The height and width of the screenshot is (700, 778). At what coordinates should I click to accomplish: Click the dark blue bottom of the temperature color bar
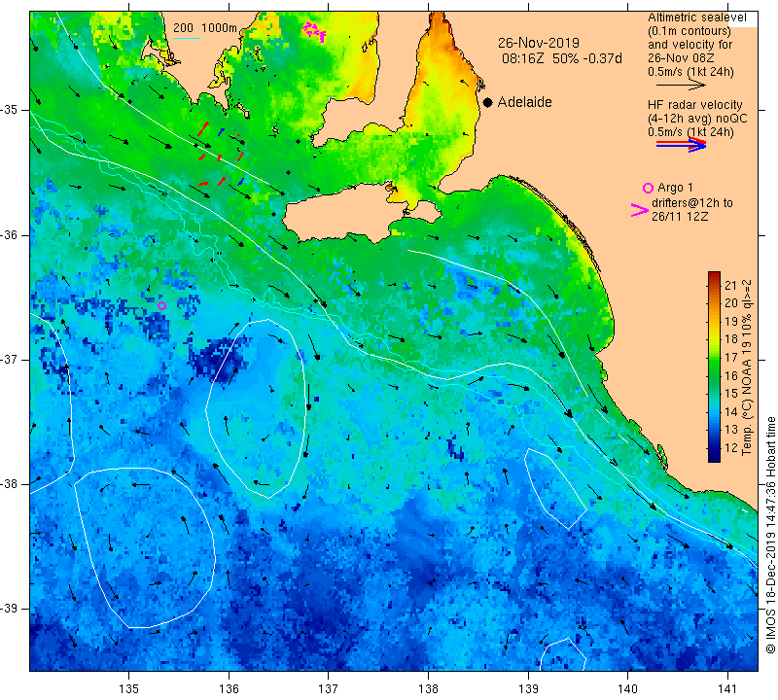[714, 457]
